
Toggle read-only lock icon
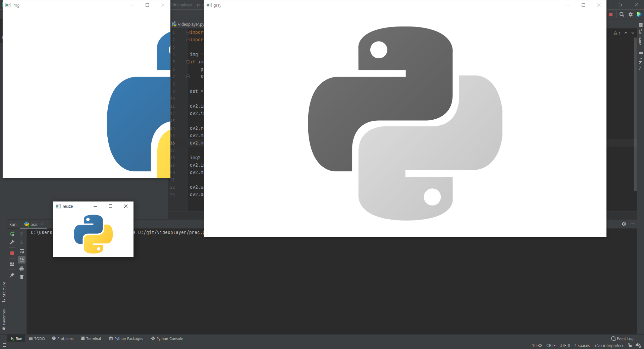630,345
